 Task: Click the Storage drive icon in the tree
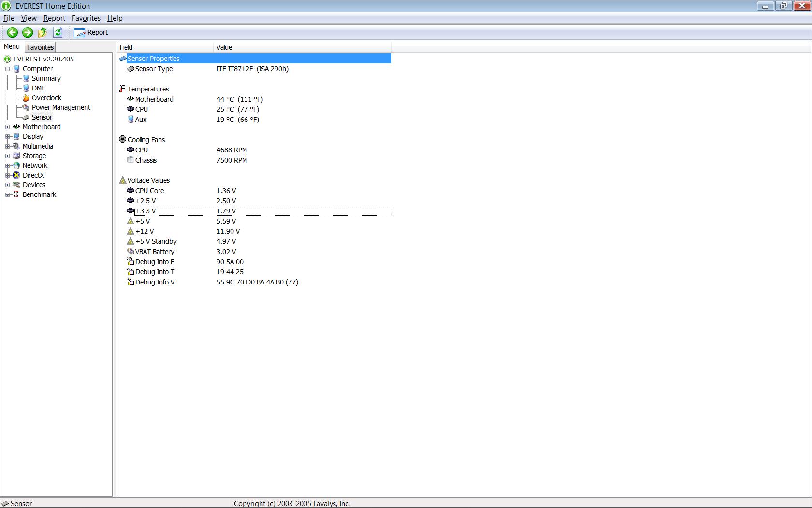[16, 156]
